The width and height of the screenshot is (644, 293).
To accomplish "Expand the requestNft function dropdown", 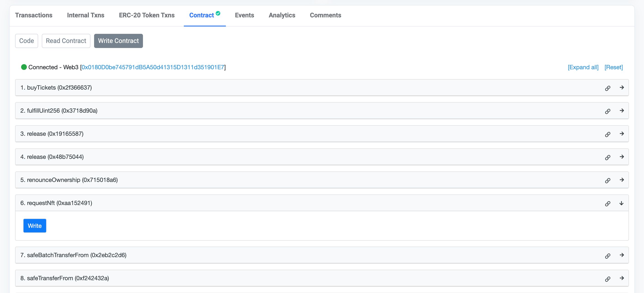I will [x=623, y=203].
